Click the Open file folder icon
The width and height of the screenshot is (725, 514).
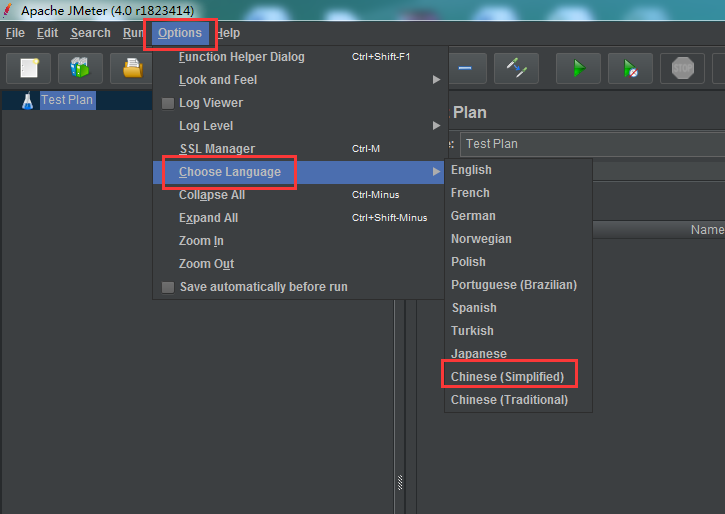132,68
